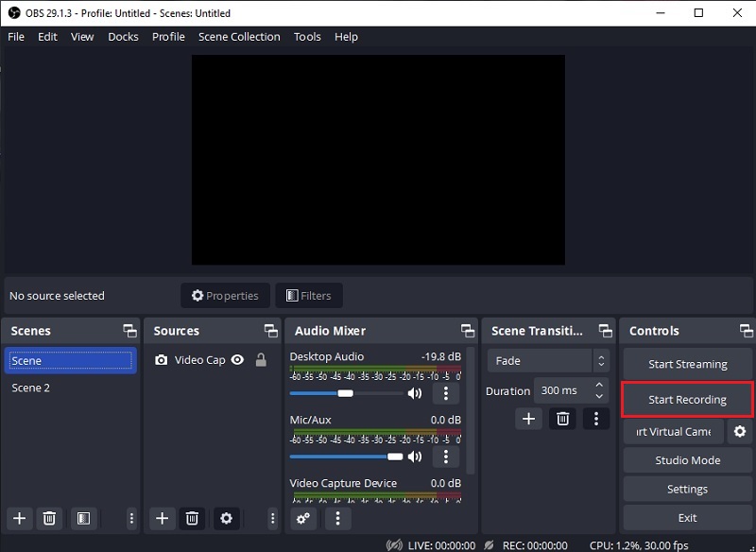This screenshot has height=552, width=756.
Task: Undock the Sources panel
Action: 271,331
